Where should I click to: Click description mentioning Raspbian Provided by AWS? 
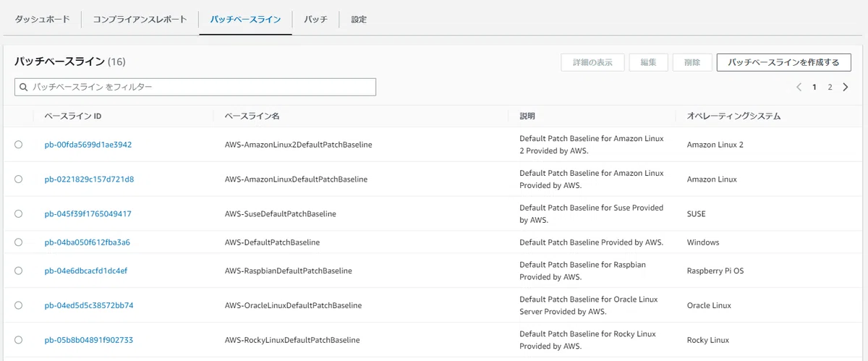pyautogui.click(x=582, y=271)
